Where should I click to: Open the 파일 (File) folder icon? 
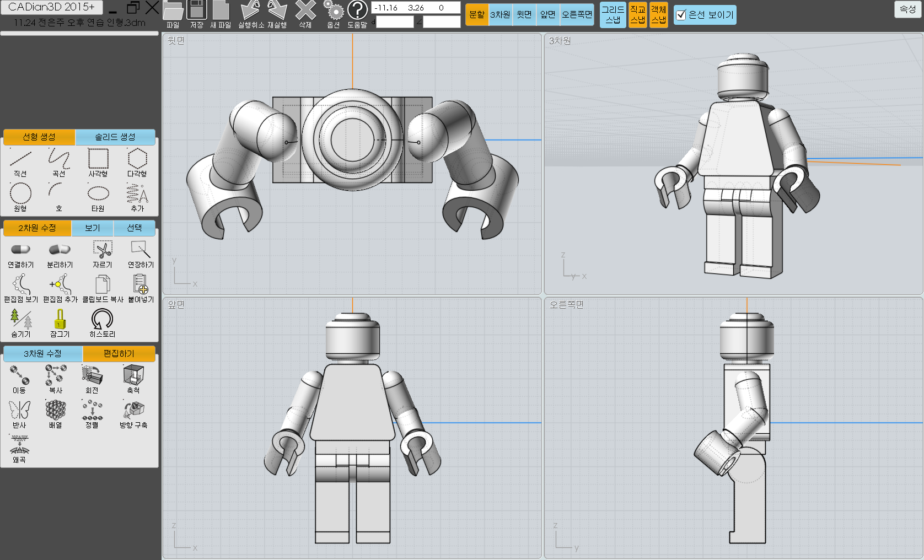[x=173, y=10]
